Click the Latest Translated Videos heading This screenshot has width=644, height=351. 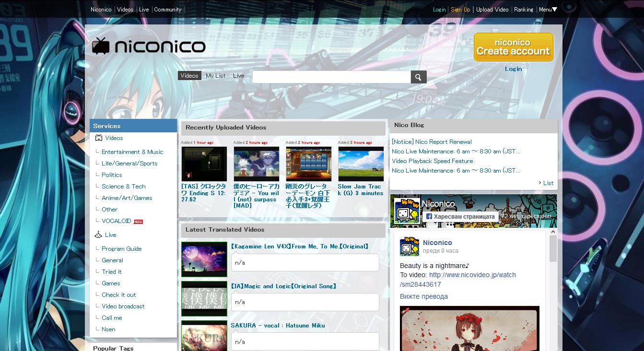point(283,230)
